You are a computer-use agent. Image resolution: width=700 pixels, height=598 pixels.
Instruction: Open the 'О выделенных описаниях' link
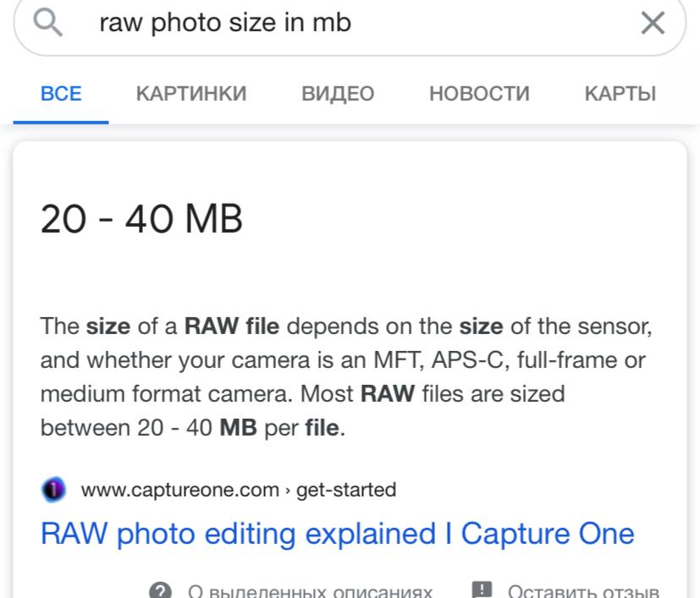click(310, 591)
